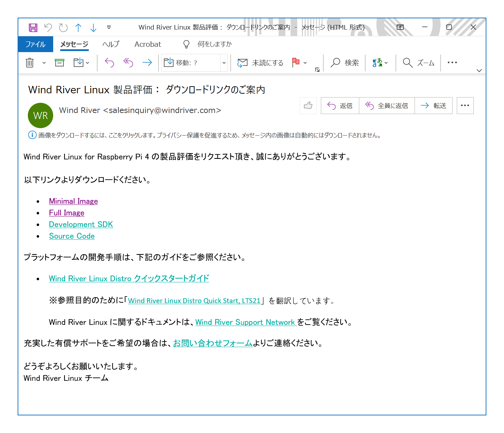Click the 転送 forward button
The height and width of the screenshot is (433, 504).
pos(434,106)
